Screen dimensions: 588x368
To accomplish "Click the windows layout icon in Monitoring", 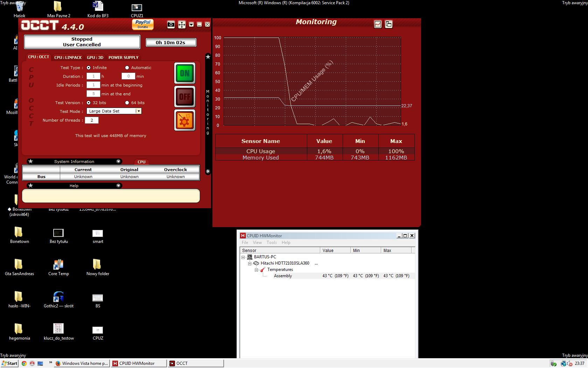I will [388, 24].
